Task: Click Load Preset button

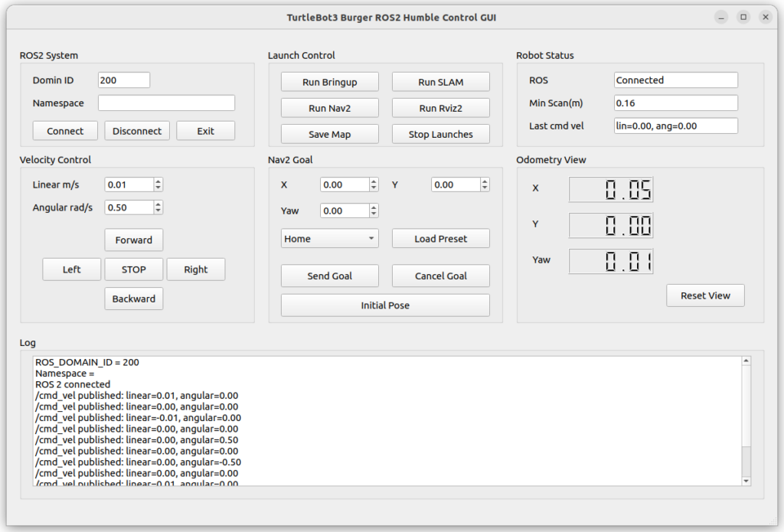Action: click(x=440, y=239)
